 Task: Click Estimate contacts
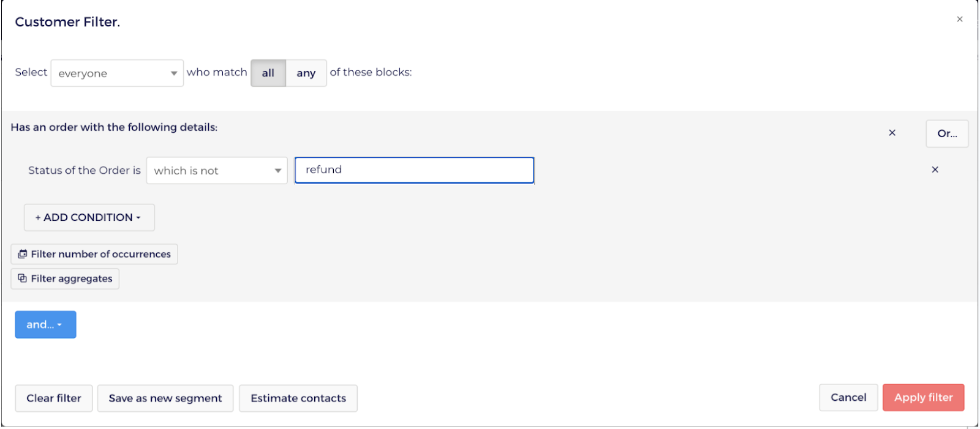(x=298, y=398)
